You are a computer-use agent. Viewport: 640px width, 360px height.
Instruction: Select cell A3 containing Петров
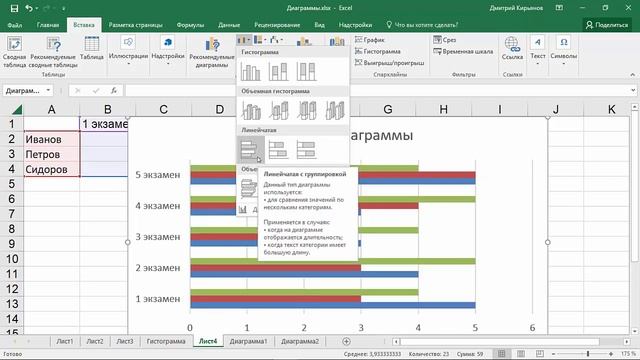click(52, 154)
